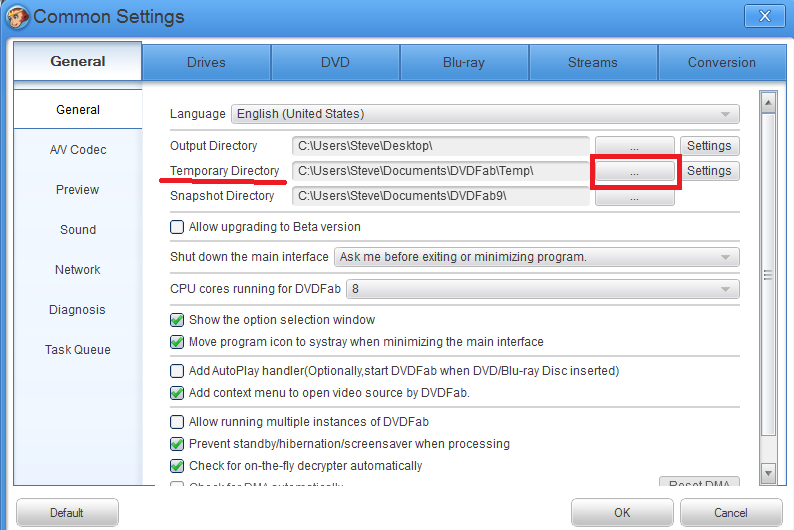Open Settings for Output Directory
794x530 pixels.
point(709,146)
